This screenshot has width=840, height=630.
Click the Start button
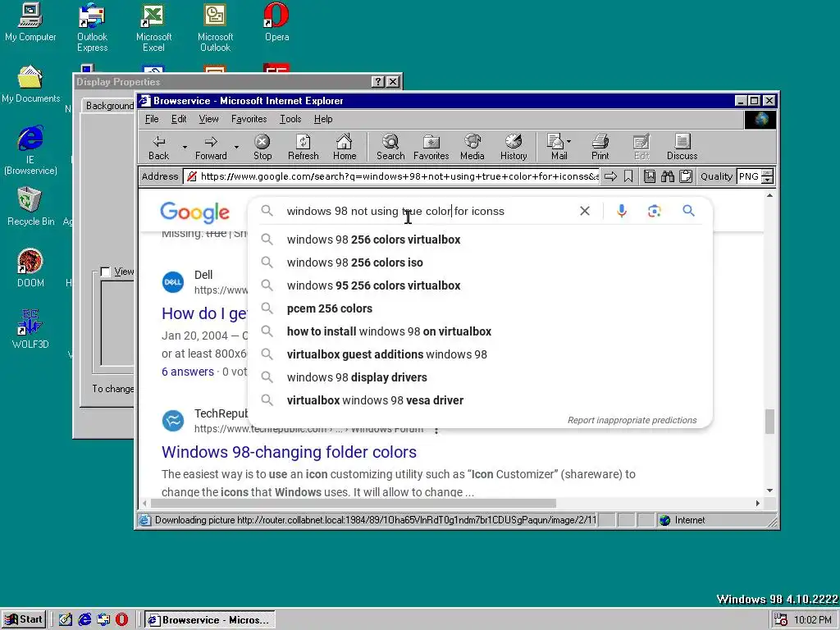coord(24,620)
